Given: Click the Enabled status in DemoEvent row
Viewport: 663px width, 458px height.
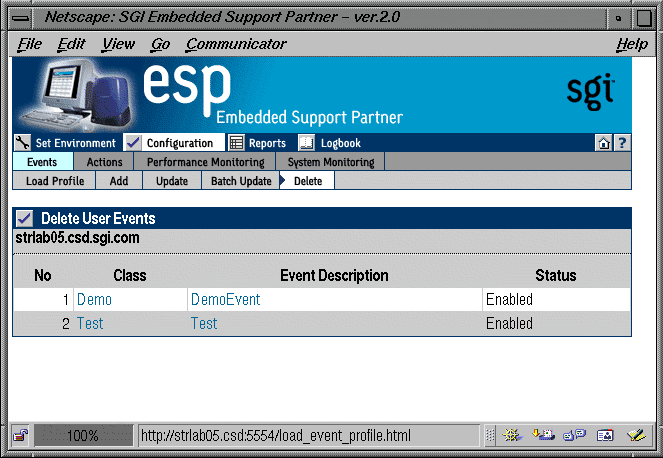Looking at the screenshot, I should coord(509,299).
